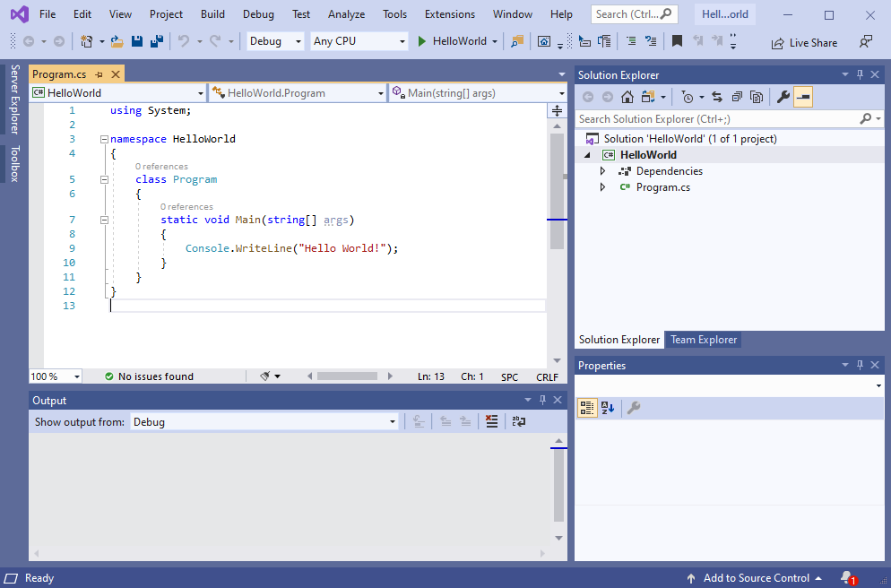This screenshot has width=891, height=588.
Task: Open Solution Explorer Properties wrench icon
Action: (783, 97)
